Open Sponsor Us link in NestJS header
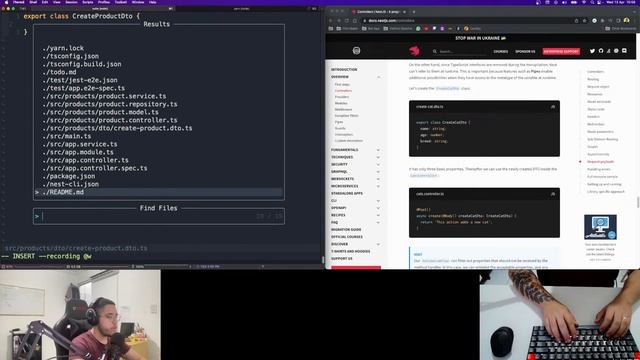 point(525,51)
